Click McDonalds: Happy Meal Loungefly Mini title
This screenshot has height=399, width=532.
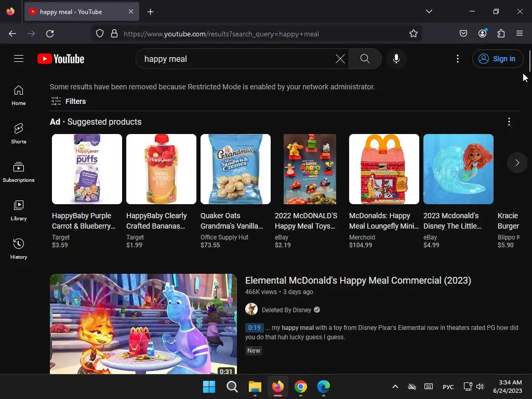coord(384,221)
